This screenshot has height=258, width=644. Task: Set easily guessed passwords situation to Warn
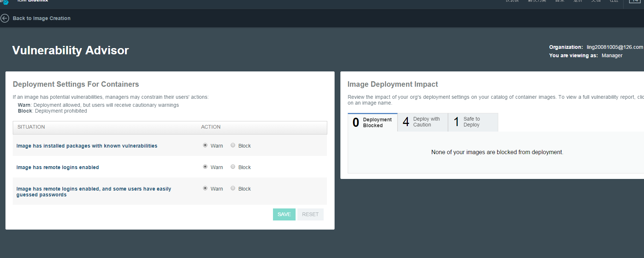pos(205,188)
